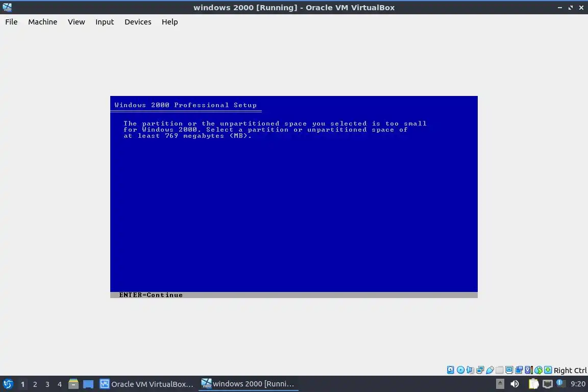Click the shared folders indicator icon
The width and height of the screenshot is (588, 392).
pos(500,370)
